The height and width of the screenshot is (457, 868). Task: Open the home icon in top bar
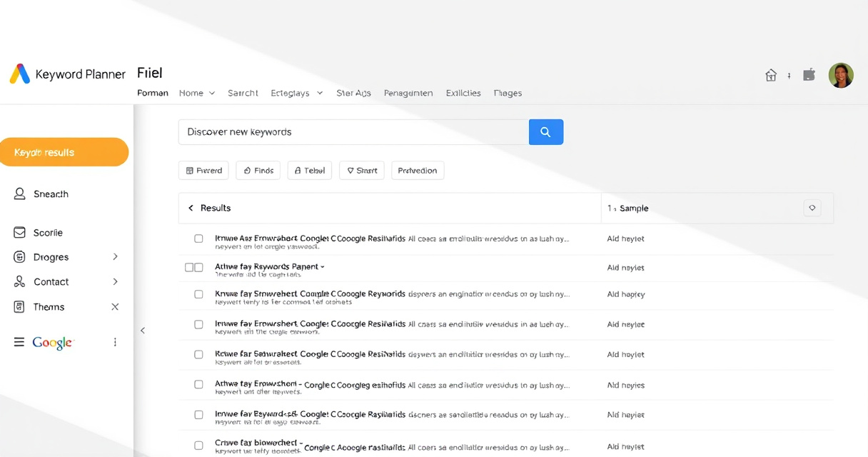pos(771,75)
